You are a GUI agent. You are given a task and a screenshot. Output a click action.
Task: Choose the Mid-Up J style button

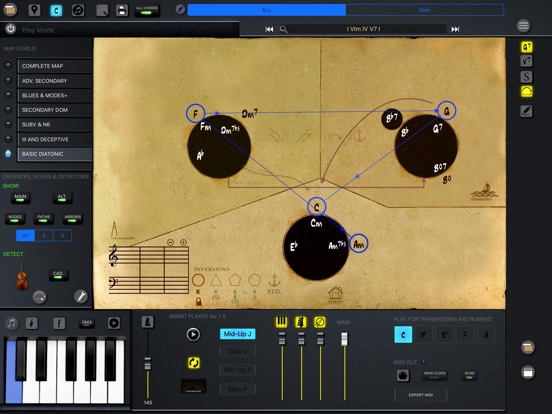(238, 334)
